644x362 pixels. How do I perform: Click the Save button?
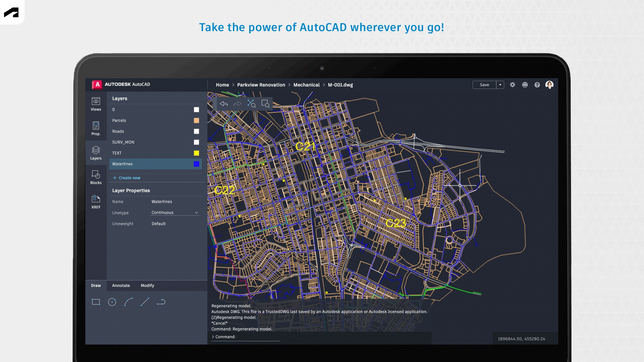coord(484,85)
